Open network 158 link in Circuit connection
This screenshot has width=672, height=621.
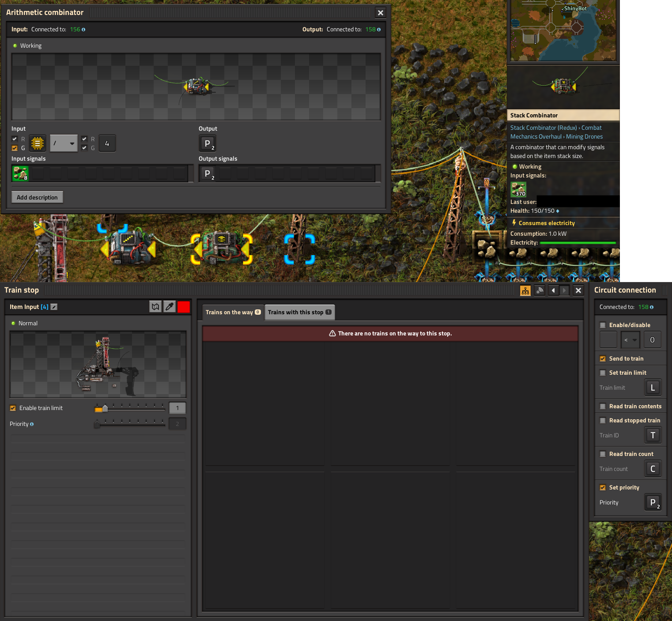tap(643, 307)
